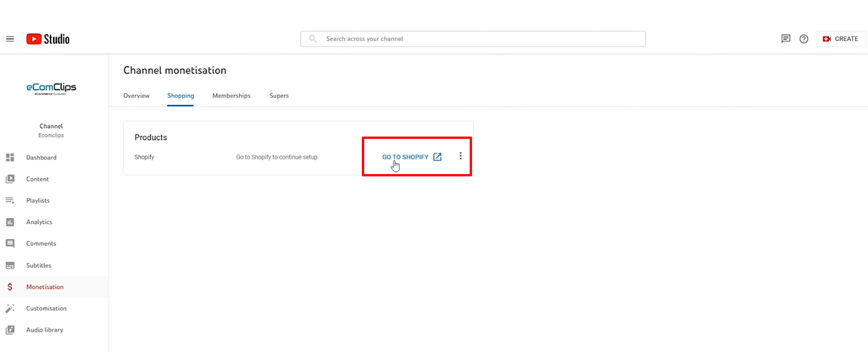
Task: Switch to the Memberships tab
Action: pos(232,95)
